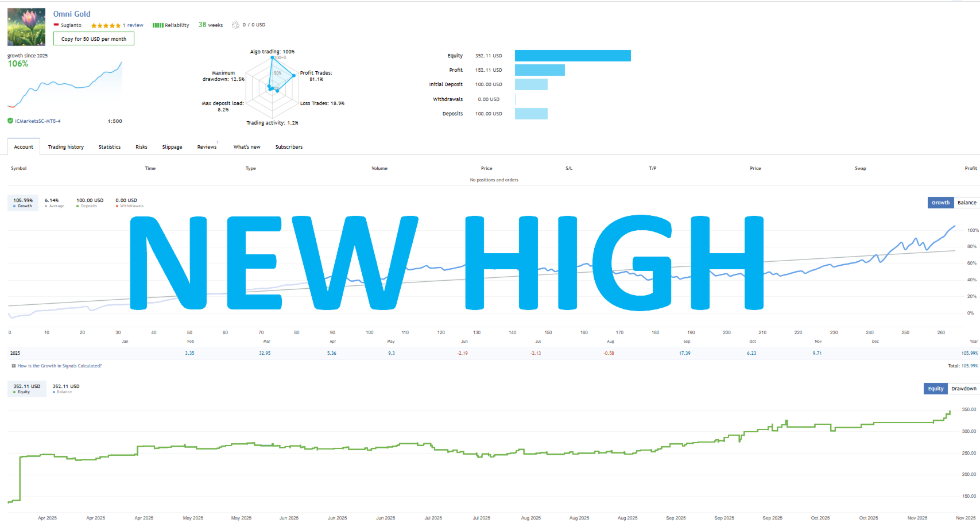Open 'How is the Growth in Signals Calculated?' link
980x527 pixels.
(60, 366)
